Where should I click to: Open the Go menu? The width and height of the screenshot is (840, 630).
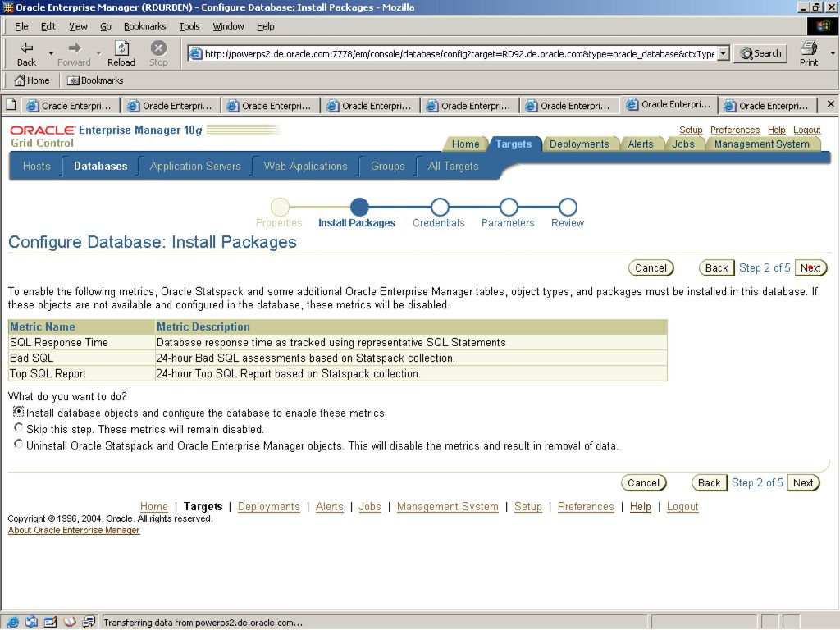[106, 26]
